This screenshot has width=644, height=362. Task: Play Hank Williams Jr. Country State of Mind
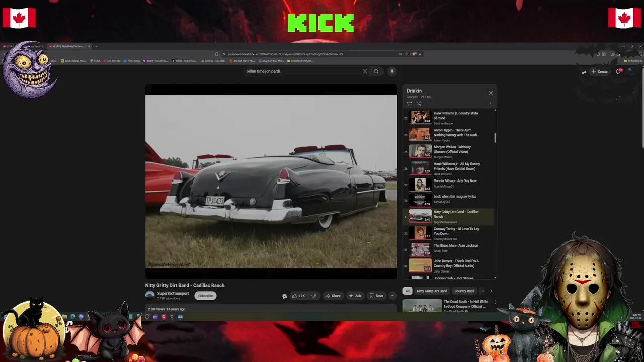pyautogui.click(x=449, y=118)
